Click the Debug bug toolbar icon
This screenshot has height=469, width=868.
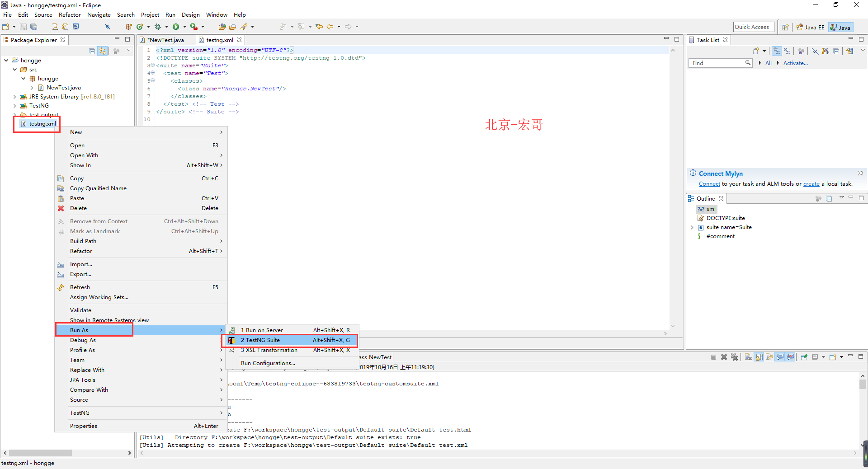158,27
